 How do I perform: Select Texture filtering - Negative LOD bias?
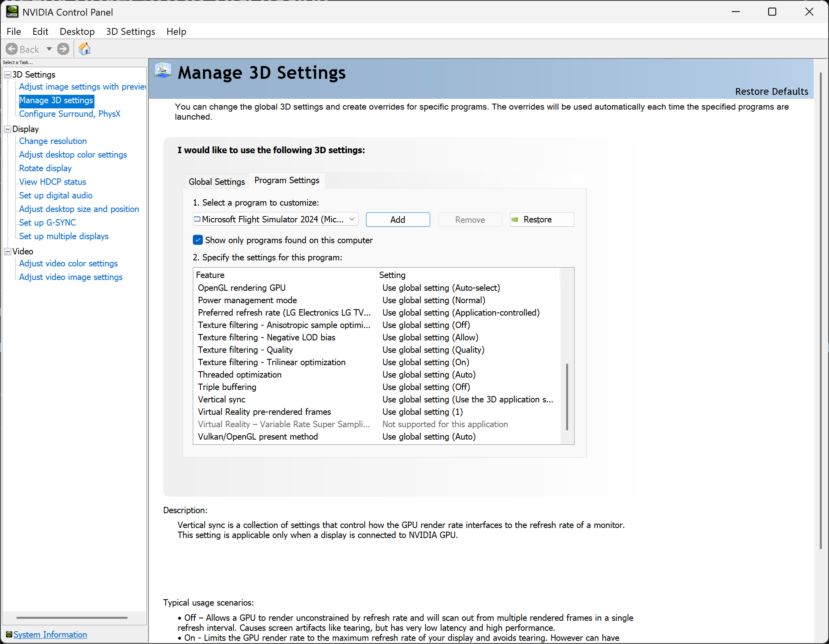pos(376,338)
